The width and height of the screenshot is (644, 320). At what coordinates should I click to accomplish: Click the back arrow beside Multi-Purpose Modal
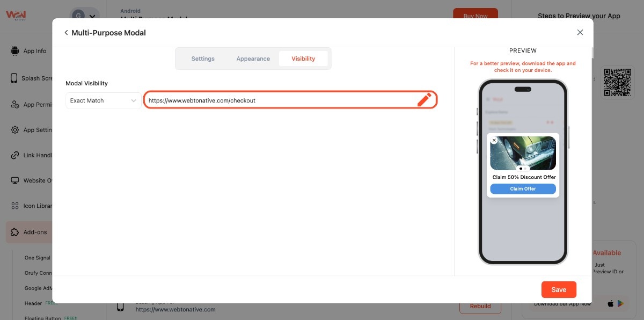point(66,33)
